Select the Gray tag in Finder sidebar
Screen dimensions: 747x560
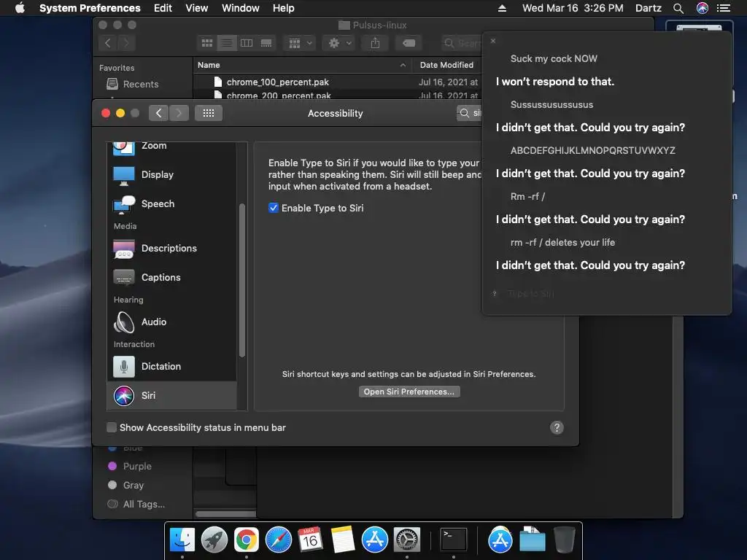point(126,485)
